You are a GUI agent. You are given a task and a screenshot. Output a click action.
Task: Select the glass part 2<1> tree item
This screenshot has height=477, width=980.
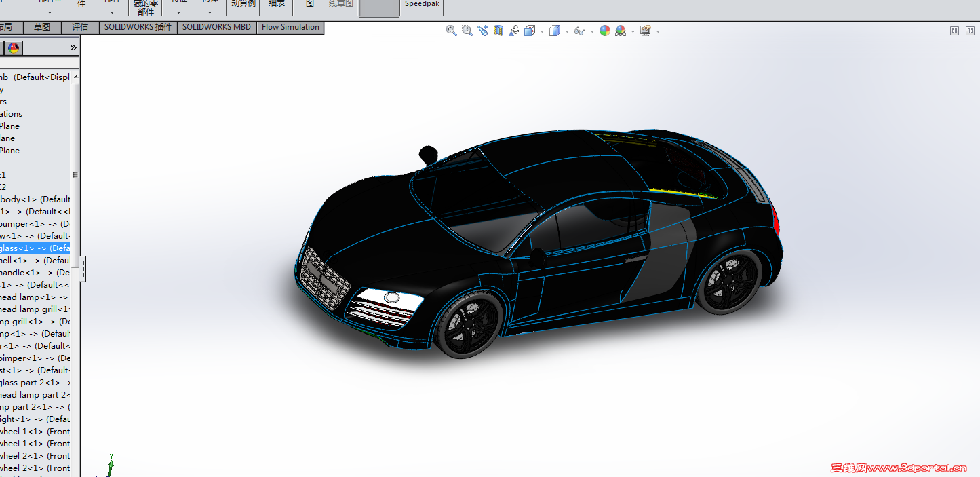coord(35,383)
